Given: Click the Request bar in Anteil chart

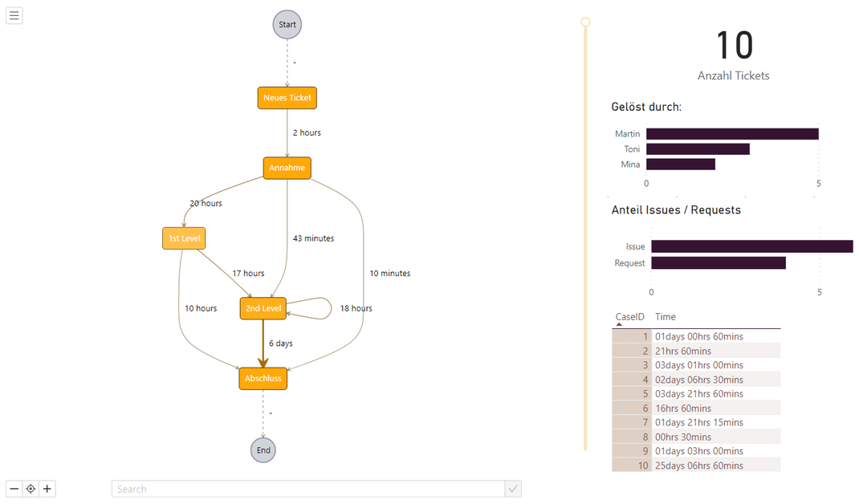Looking at the screenshot, I should (x=719, y=262).
